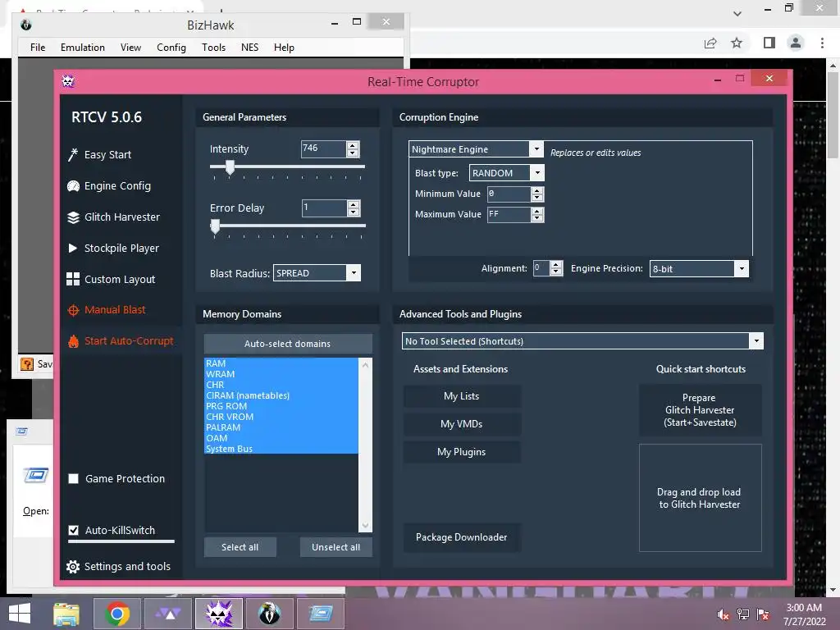Open BizHawk Tools menu

pos(214,47)
